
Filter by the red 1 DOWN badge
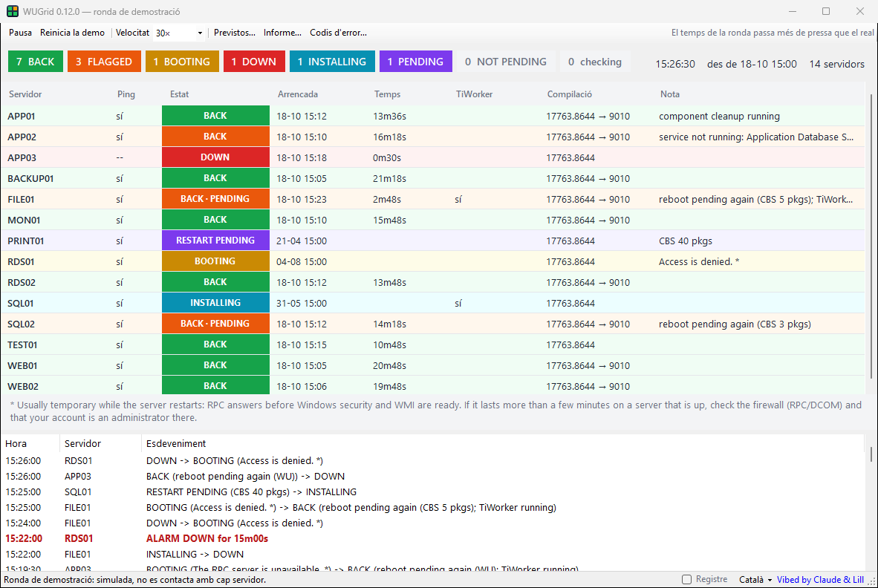254,62
